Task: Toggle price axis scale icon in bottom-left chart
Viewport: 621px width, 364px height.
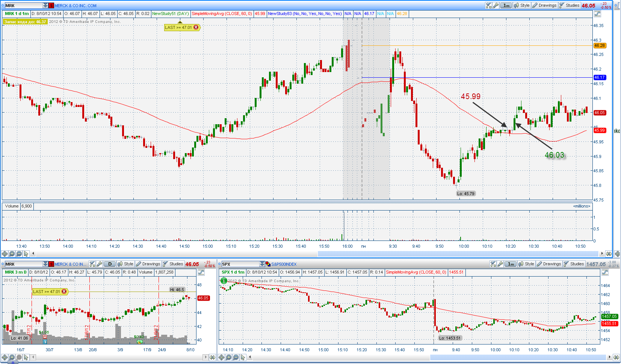Action: tap(201, 272)
